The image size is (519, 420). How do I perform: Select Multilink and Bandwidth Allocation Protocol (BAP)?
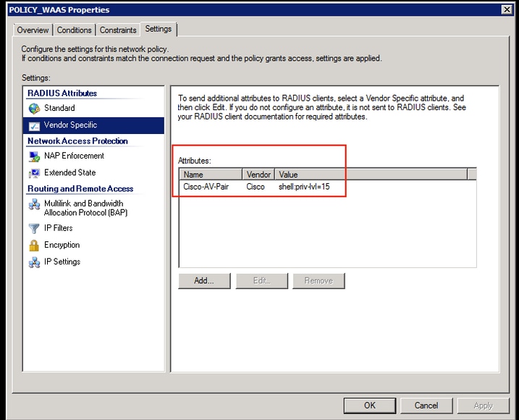[93, 208]
